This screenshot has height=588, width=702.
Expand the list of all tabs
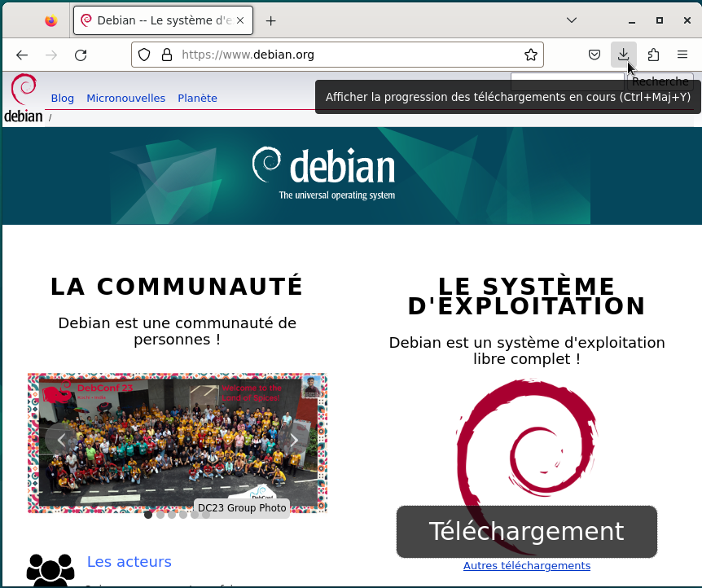[x=571, y=20]
